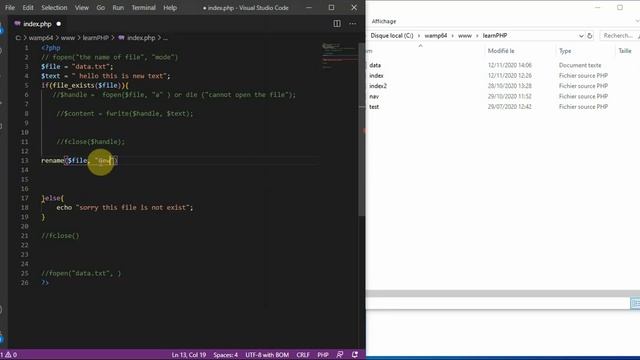The height and width of the screenshot is (360, 640).
Task: Split the editor to the right
Action: [x=337, y=24]
